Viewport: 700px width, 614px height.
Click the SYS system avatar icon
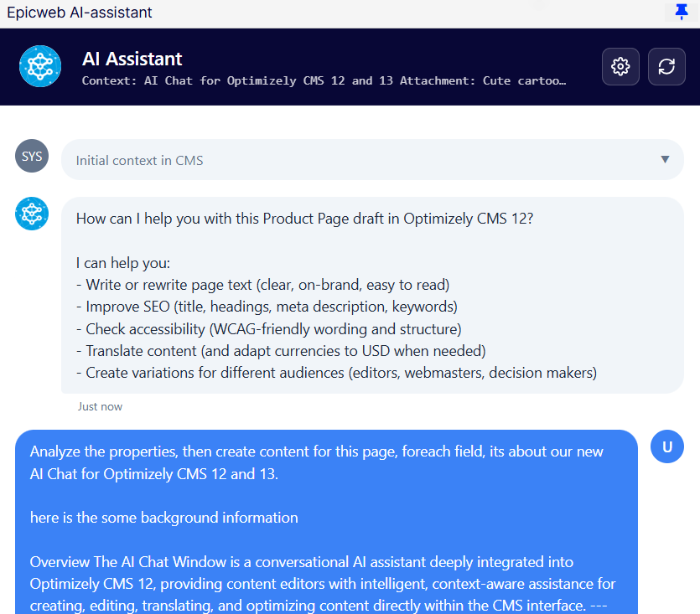[x=31, y=156]
